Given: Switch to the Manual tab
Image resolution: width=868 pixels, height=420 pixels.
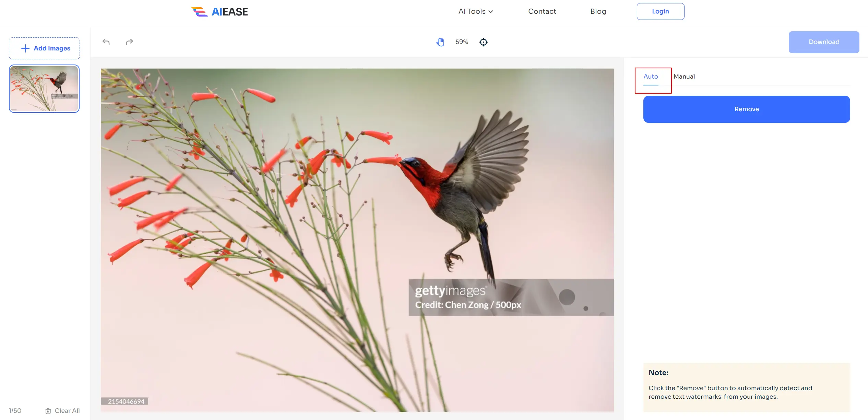Looking at the screenshot, I should click(684, 77).
